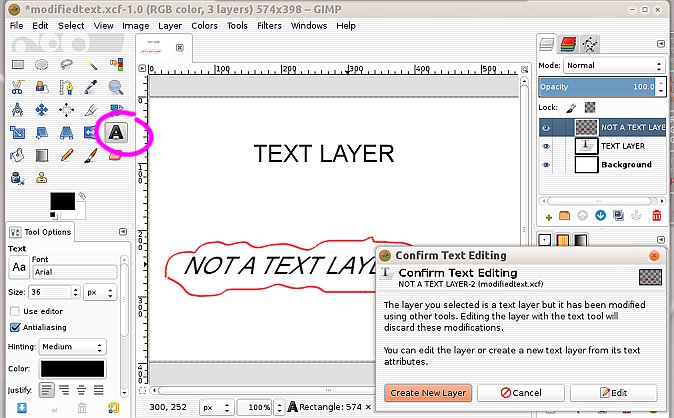The height and width of the screenshot is (418, 674).
Task: Open the Layer menu
Action: pos(170,26)
